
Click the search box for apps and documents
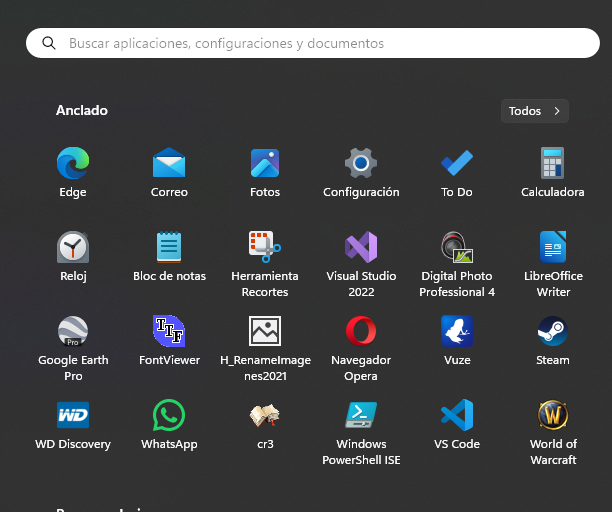(313, 43)
